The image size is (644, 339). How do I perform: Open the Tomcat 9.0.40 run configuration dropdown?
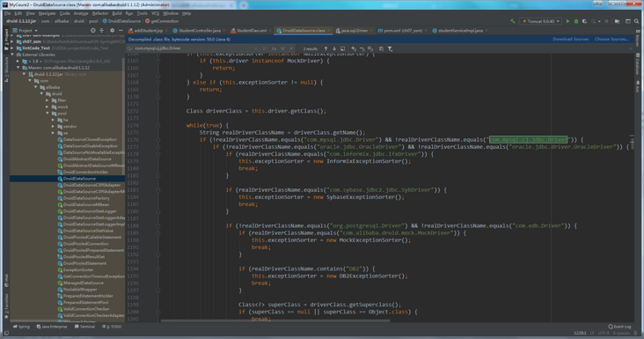click(x=541, y=21)
